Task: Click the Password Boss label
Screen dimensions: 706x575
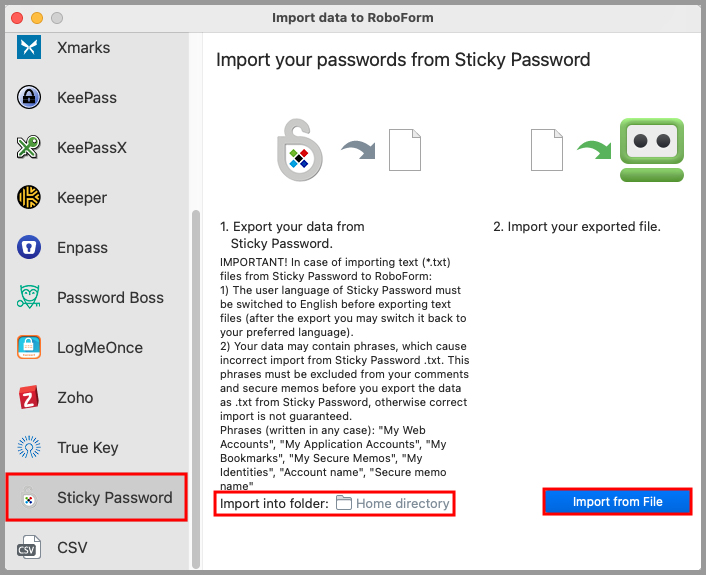Action: 110,297
